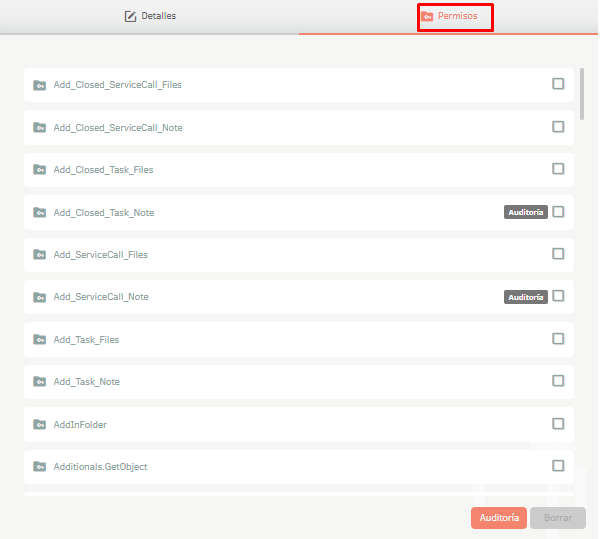The width and height of the screenshot is (600, 539).
Task: Switch to the Detalles tab
Action: pos(150,16)
